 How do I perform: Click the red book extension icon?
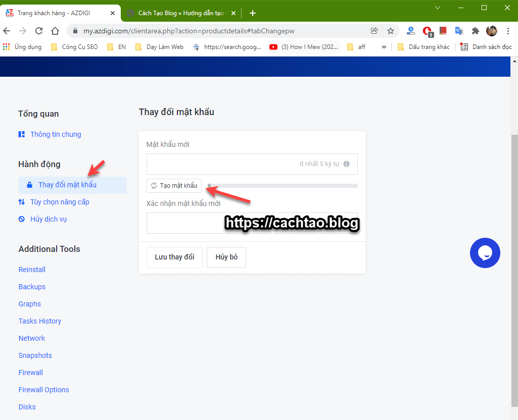pyautogui.click(x=443, y=31)
